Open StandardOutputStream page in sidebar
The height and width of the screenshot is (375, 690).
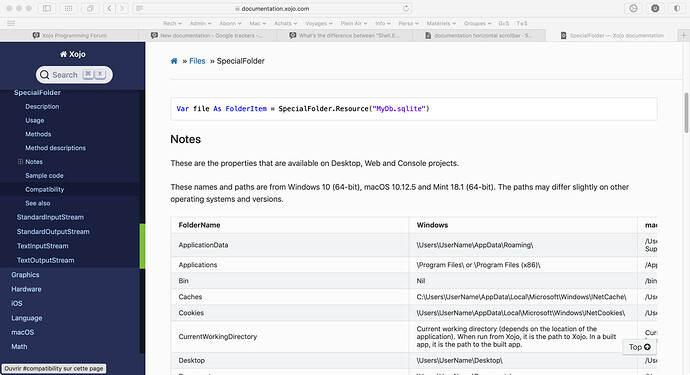53,232
